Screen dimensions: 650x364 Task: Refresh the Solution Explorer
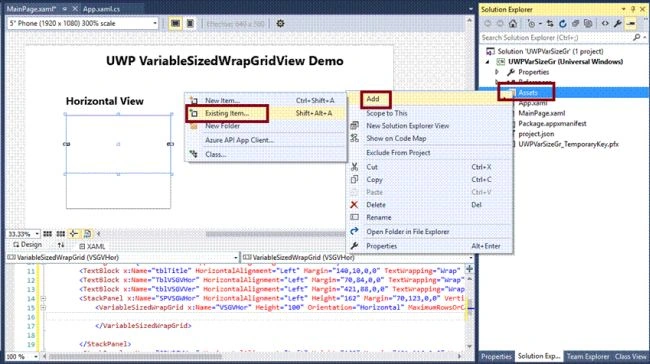[x=563, y=24]
